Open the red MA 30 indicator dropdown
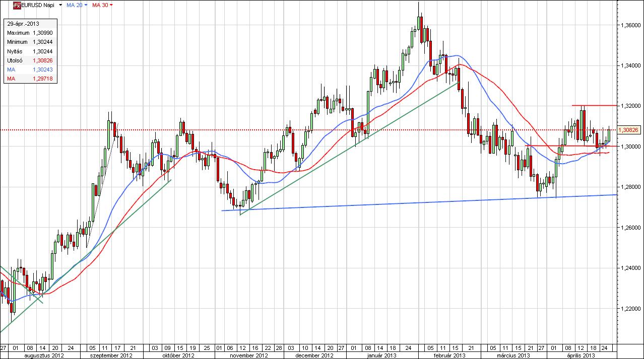The height and width of the screenshot is (359, 644). 111,5
